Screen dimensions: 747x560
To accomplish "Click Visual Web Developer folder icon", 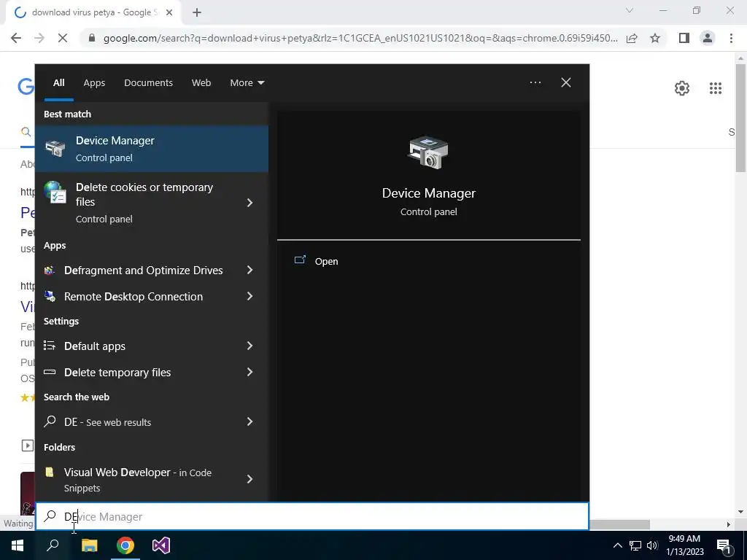I will pyautogui.click(x=50, y=472).
